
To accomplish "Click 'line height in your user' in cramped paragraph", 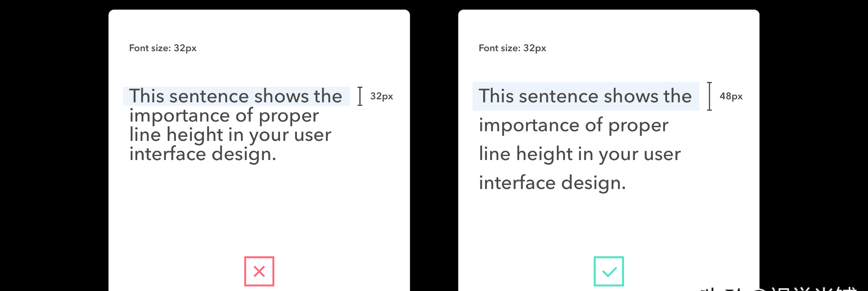I will [x=230, y=135].
